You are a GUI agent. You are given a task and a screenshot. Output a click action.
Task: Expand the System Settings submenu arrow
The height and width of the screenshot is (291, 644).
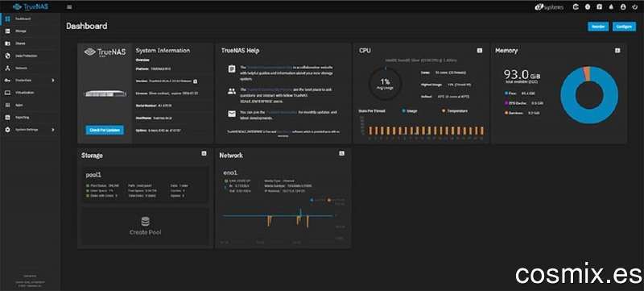click(x=53, y=130)
